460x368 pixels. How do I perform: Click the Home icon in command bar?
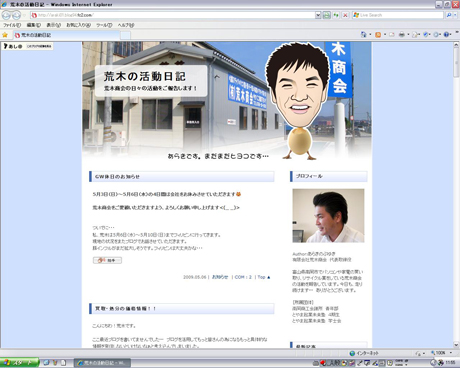click(364, 35)
